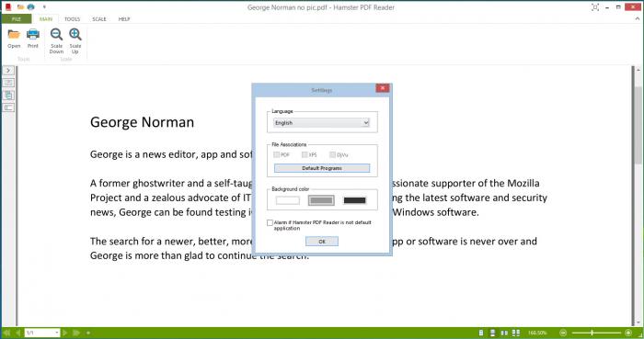Expand the left sidebar arrow icon
This screenshot has height=339, width=644.
(x=8, y=71)
